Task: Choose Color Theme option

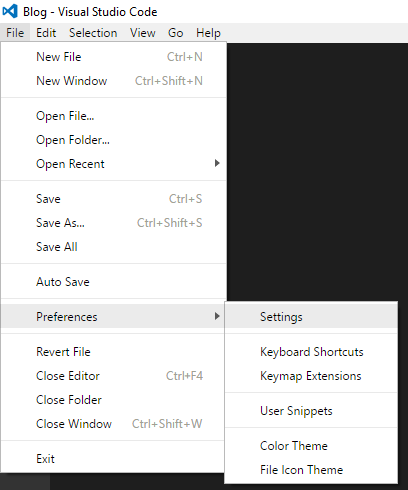Action: tap(311, 446)
